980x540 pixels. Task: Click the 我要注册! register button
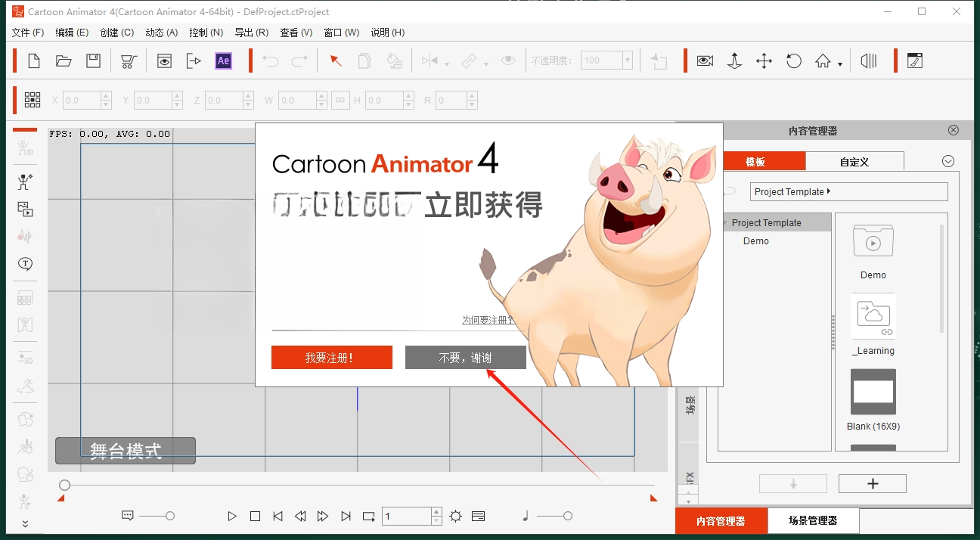click(332, 358)
